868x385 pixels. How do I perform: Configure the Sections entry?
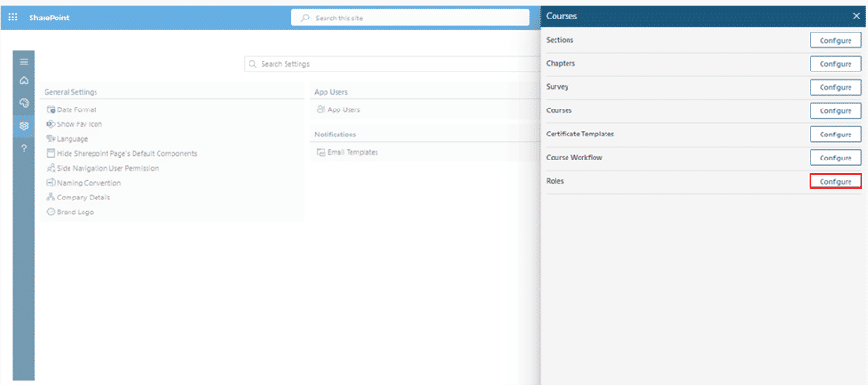click(836, 41)
